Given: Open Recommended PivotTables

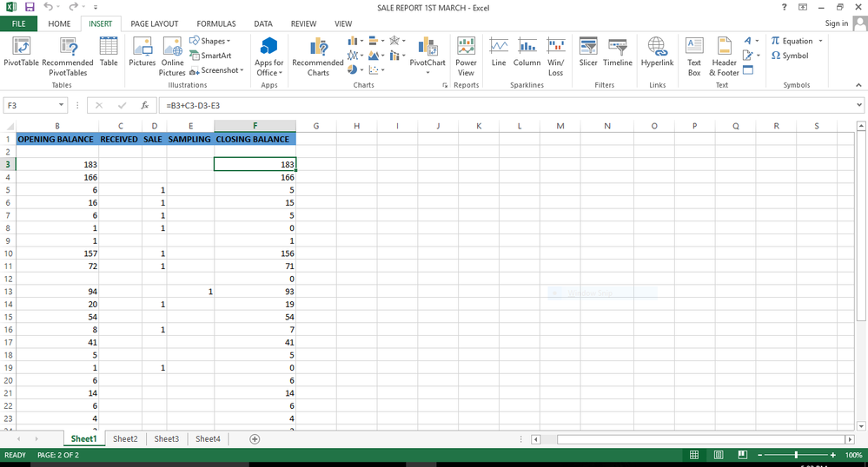Looking at the screenshot, I should [x=68, y=56].
